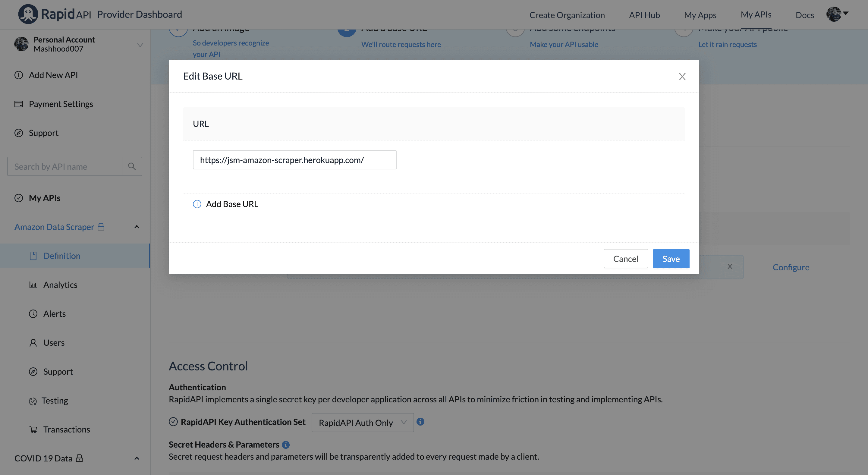Open Transactions in sidebar
The image size is (868, 475).
point(66,429)
